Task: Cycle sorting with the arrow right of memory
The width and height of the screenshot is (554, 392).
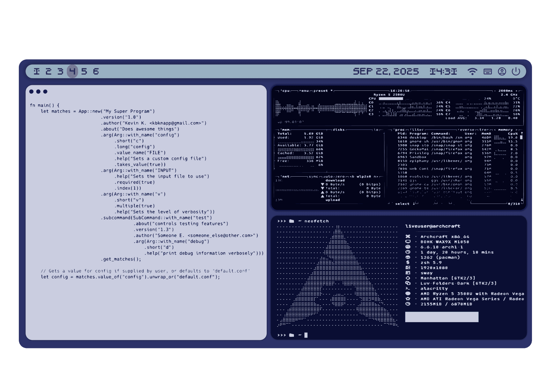Action: [516, 130]
